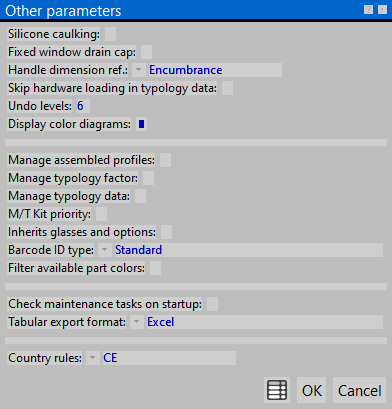392x409 pixels.
Task: Click the Encumbrance value field
Action: point(215,70)
